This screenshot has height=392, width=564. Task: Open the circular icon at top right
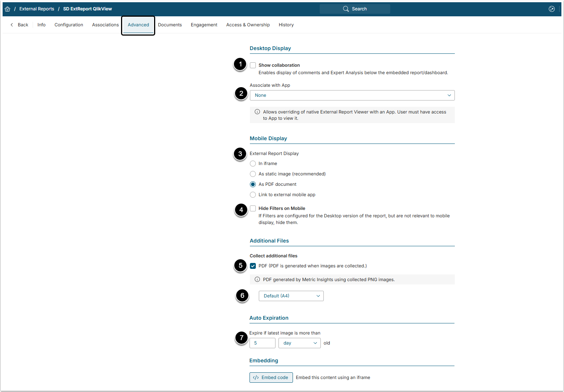tap(552, 9)
